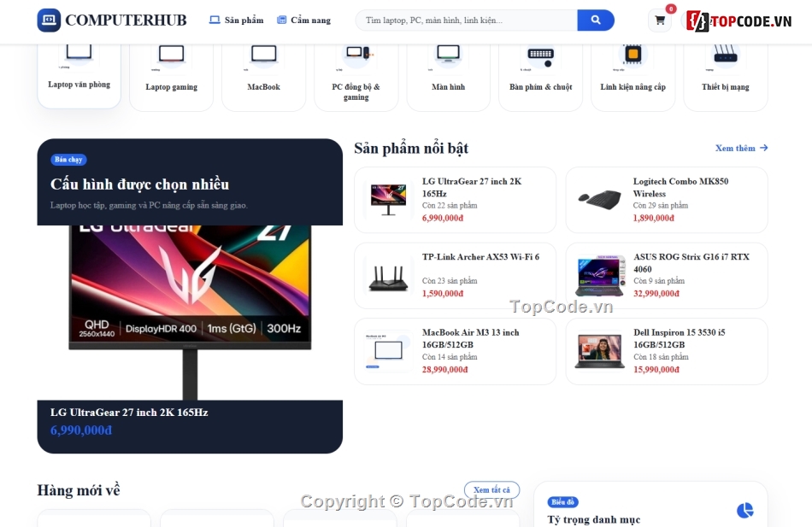Open the ASUS ROG Strix G16 product
Image resolution: width=812 pixels, height=527 pixels.
[x=667, y=275]
